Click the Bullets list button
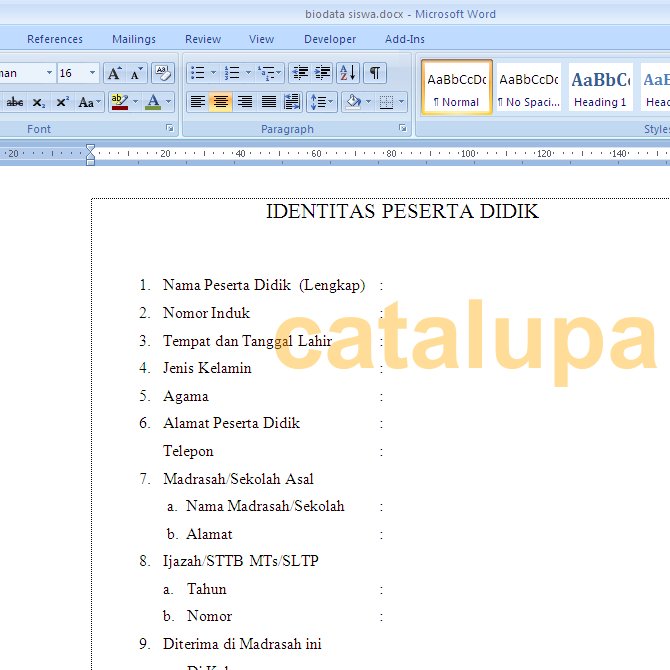670x670 pixels. [198, 73]
